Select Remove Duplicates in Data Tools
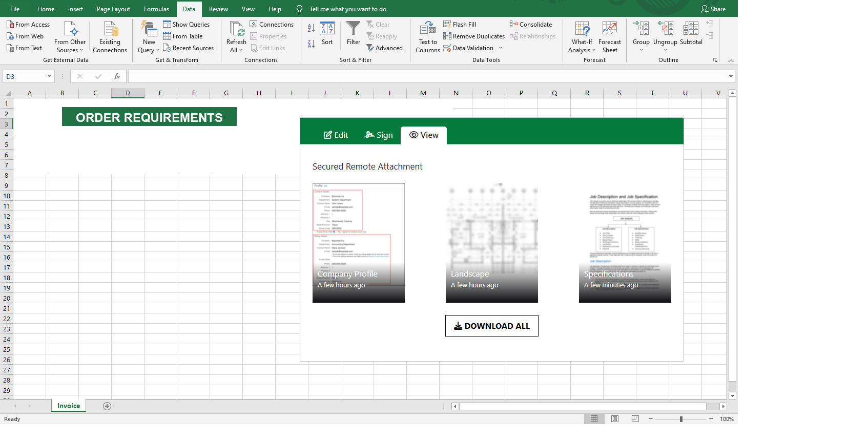 point(473,36)
